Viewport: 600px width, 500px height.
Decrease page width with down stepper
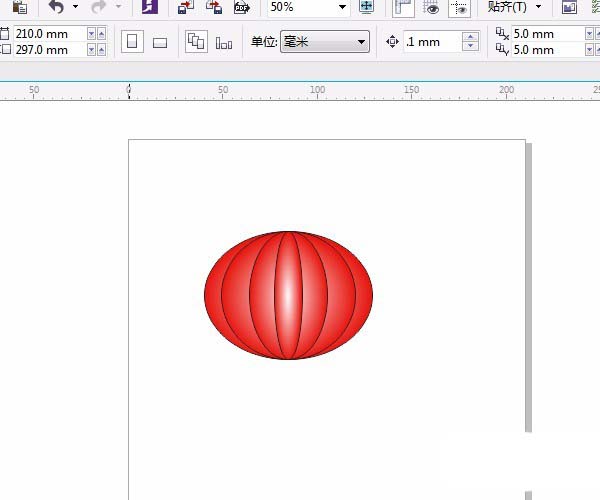91,34
